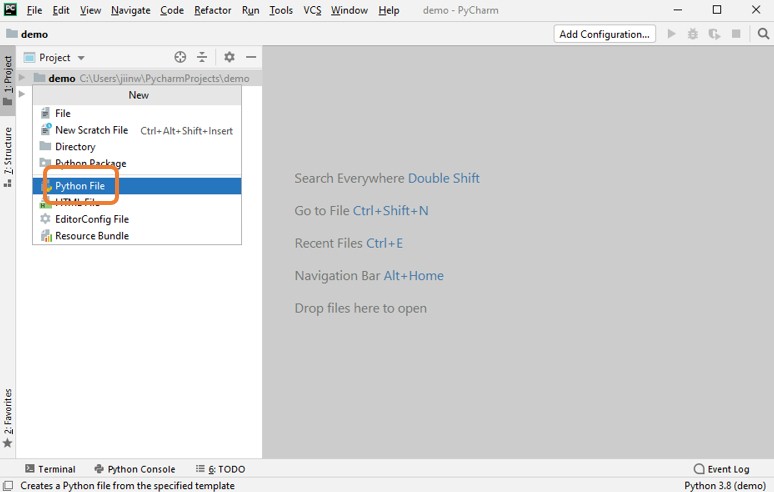Image resolution: width=774 pixels, height=492 pixels.
Task: Open the Navigate menu
Action: click(x=130, y=10)
